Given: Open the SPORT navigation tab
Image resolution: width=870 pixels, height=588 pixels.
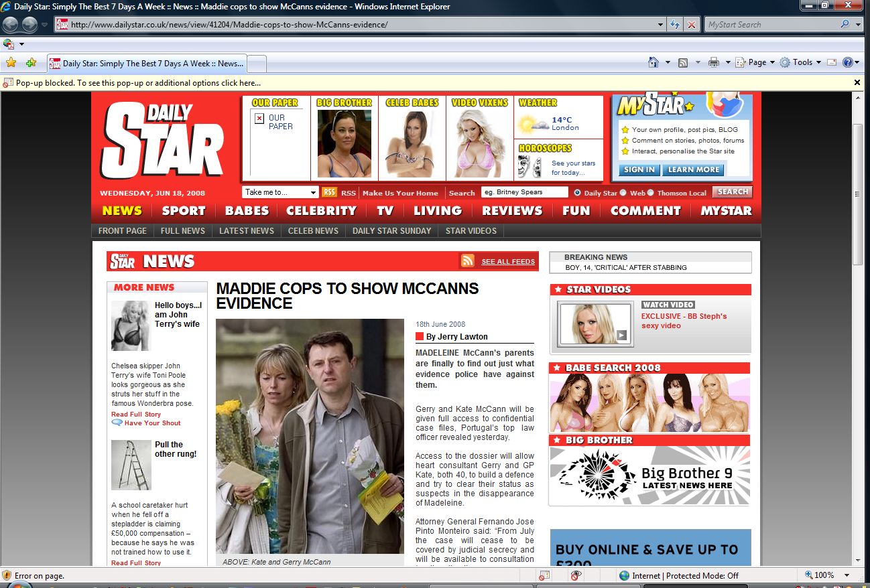Looking at the screenshot, I should (184, 210).
